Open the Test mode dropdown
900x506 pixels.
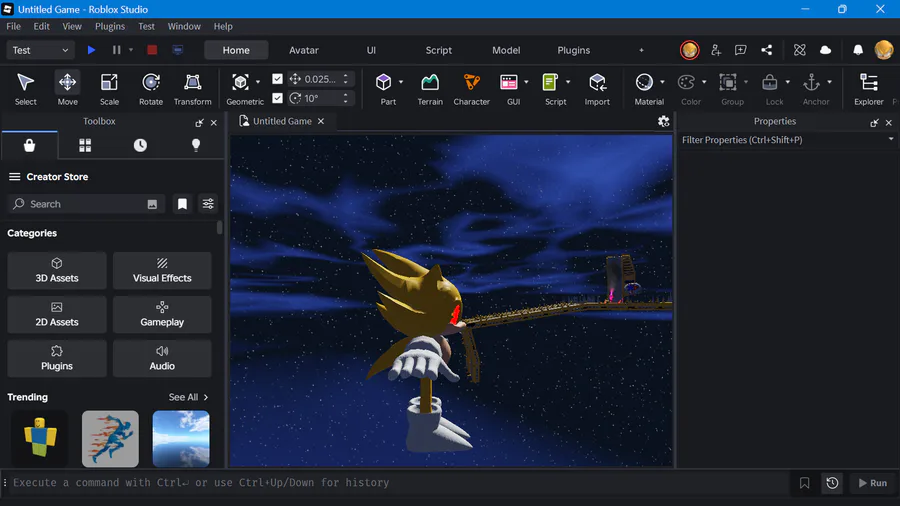click(x=40, y=50)
